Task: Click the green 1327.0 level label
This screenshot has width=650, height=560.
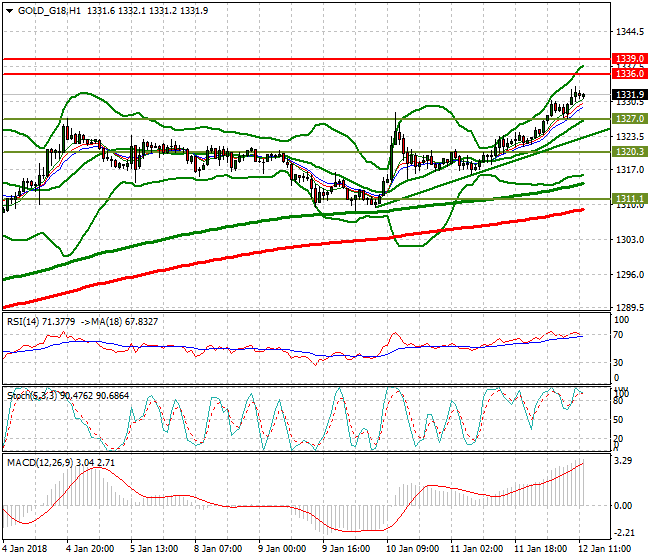Action: coord(629,119)
